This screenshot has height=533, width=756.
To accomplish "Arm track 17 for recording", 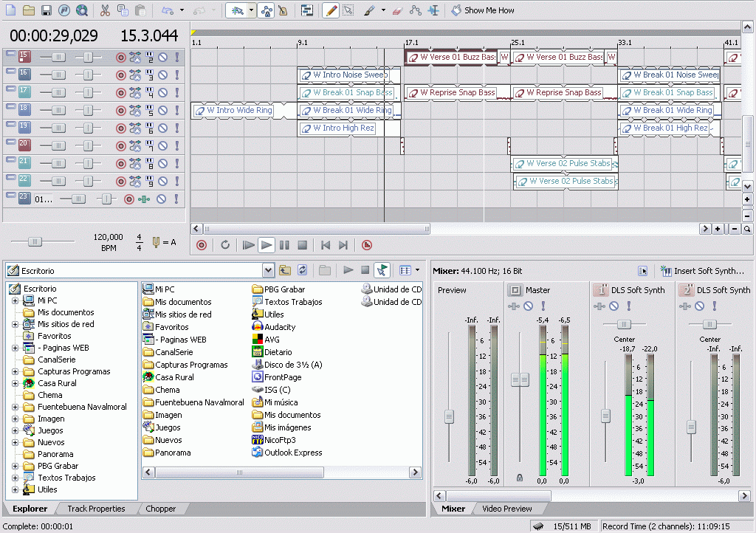I will [121, 92].
